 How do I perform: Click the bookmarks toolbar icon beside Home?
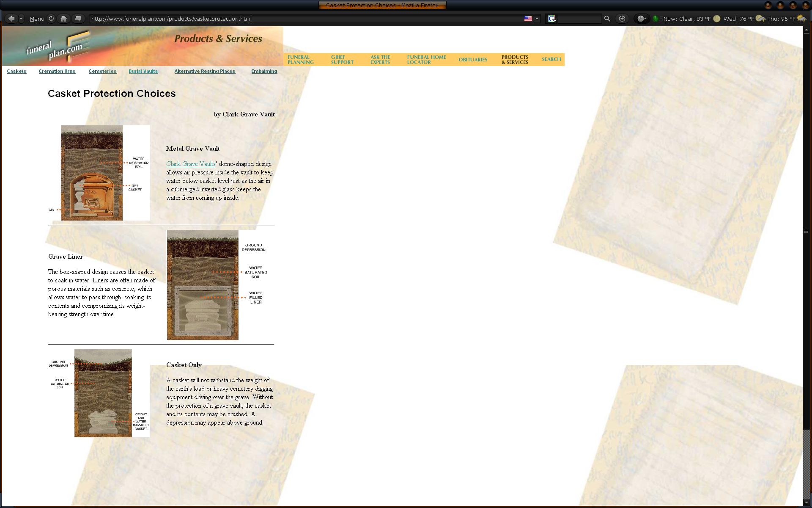click(78, 19)
